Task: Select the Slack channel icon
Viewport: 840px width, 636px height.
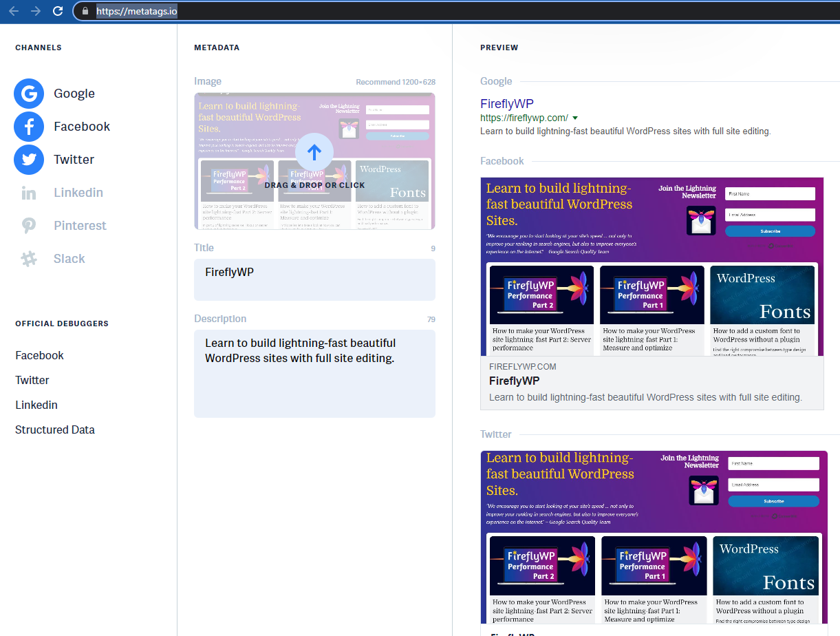Action: 28,258
